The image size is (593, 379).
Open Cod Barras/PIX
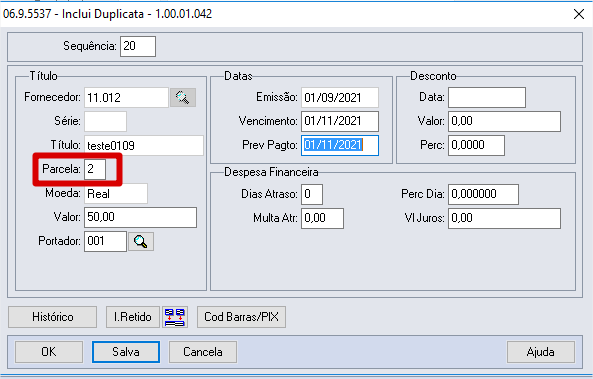(x=241, y=317)
